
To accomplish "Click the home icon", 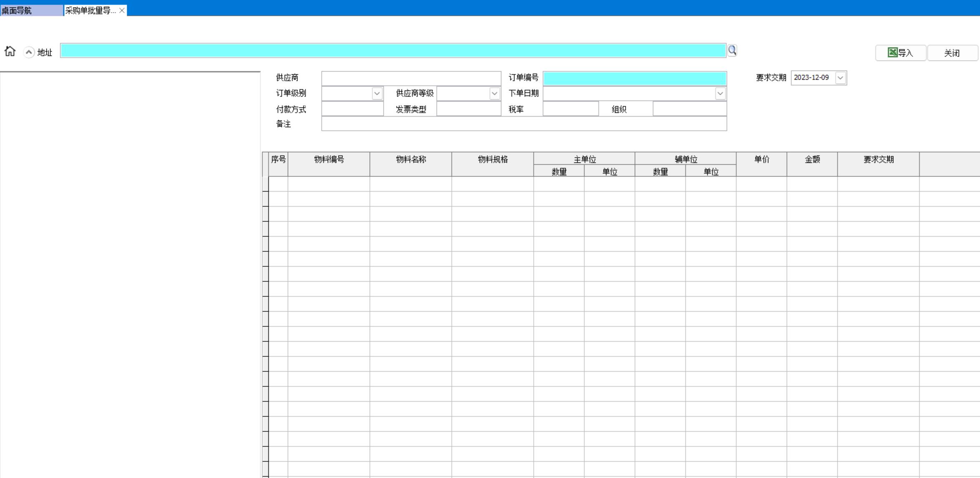I will tap(10, 51).
